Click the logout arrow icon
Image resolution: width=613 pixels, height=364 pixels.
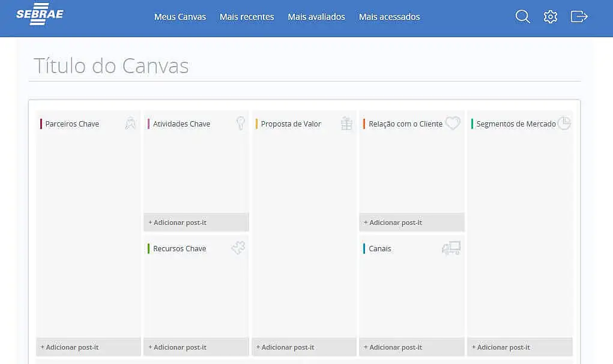[x=579, y=16]
